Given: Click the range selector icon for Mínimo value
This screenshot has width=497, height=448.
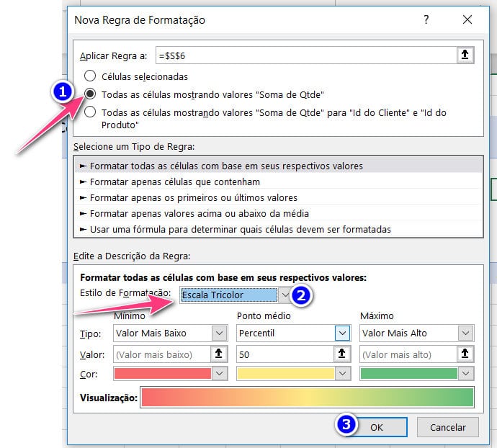Looking at the screenshot, I should pyautogui.click(x=219, y=354).
